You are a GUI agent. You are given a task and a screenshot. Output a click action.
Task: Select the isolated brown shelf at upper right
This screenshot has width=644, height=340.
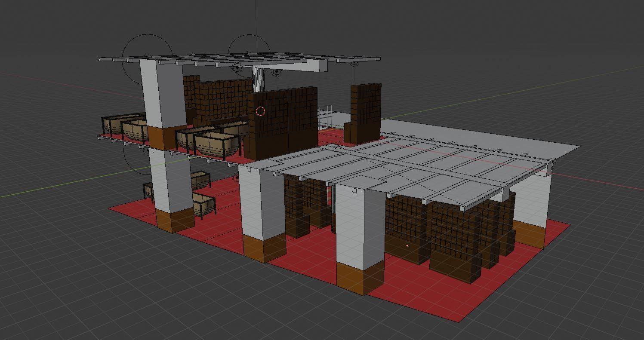[363, 113]
